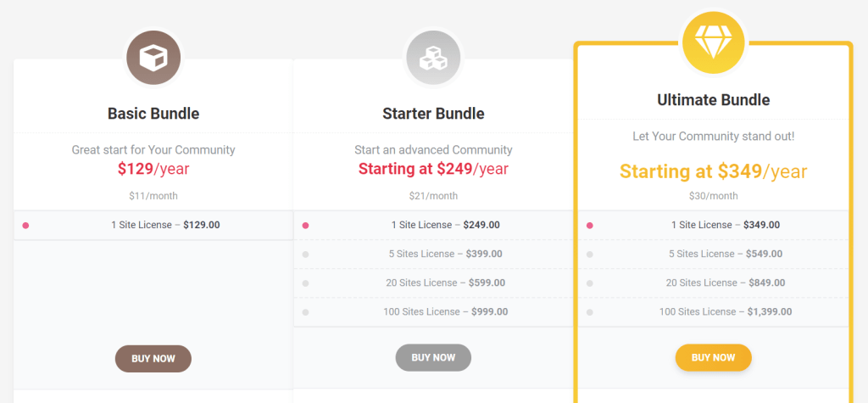Click the brown Buy Now button for Basic Bundle
868x403 pixels.
click(153, 359)
